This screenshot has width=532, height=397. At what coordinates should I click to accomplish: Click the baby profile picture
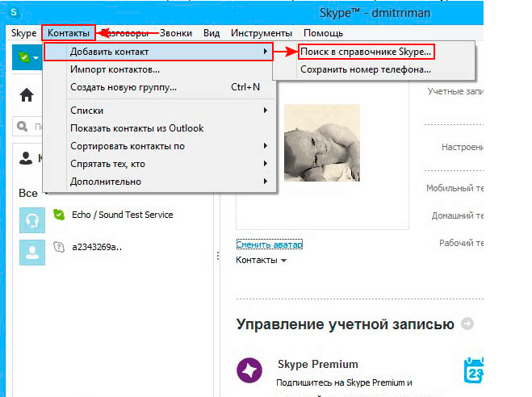(x=322, y=143)
